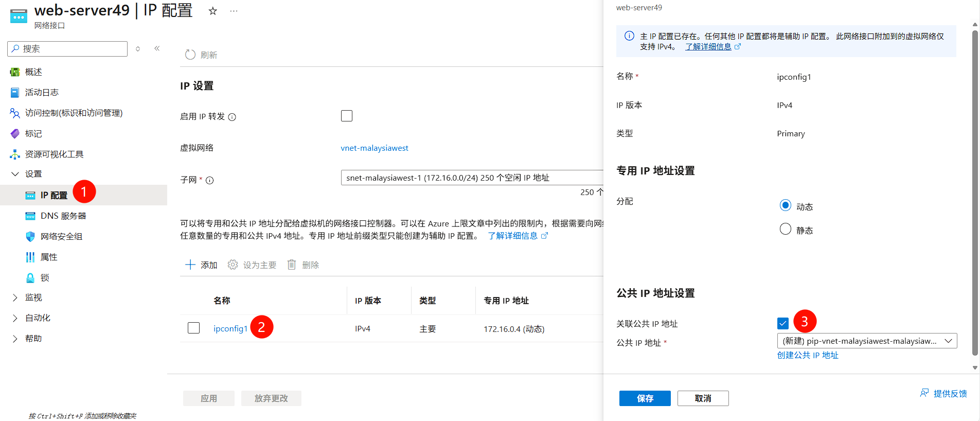The image size is (980, 421).
Task: Expand the 监视 section
Action: [15, 297]
